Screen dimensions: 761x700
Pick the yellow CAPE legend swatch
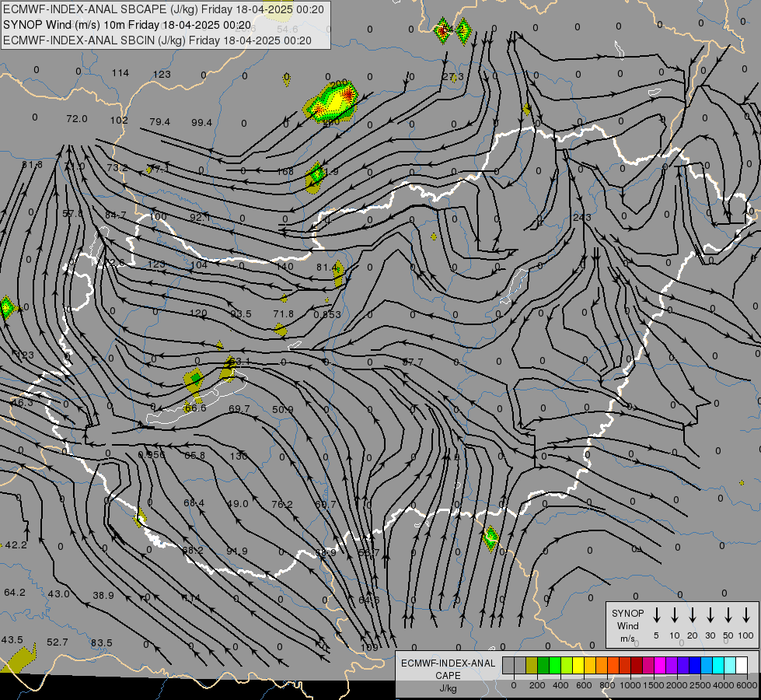click(x=578, y=665)
